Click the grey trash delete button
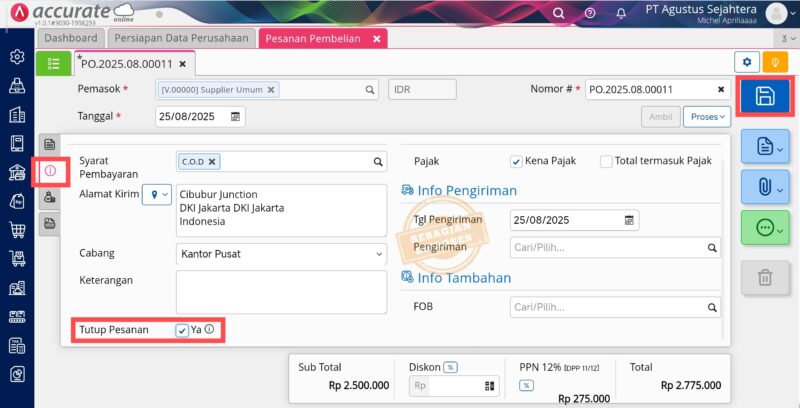This screenshot has width=800, height=408. click(765, 277)
